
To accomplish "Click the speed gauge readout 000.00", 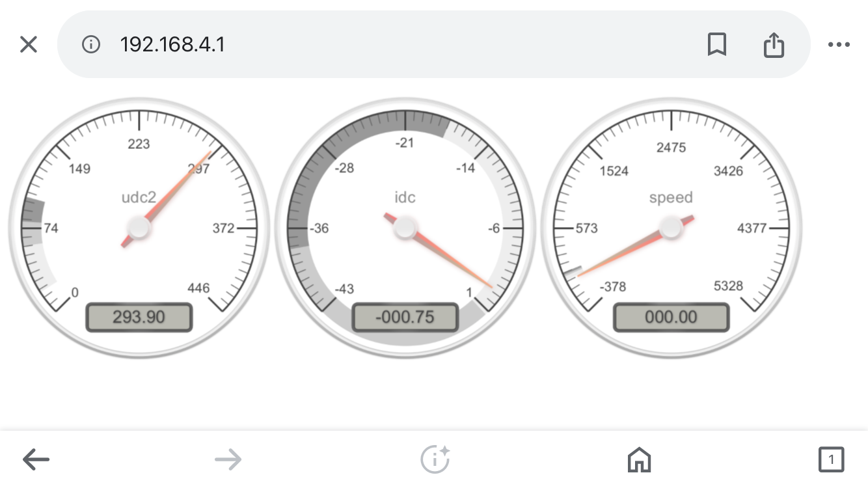I will (671, 318).
